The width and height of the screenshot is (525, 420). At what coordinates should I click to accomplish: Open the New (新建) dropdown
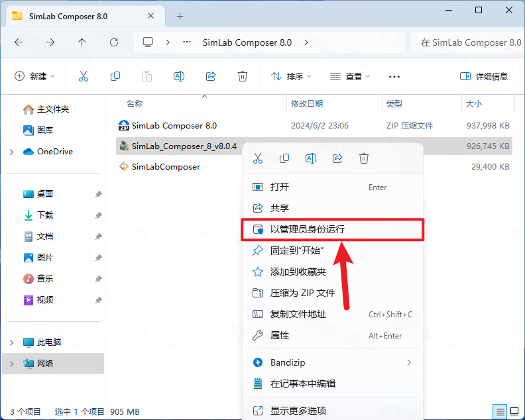point(34,76)
